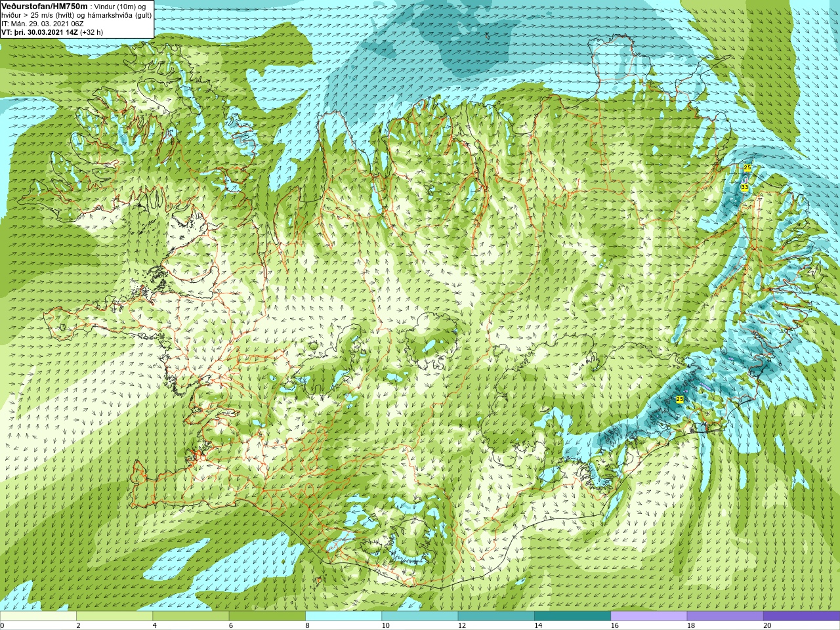Screen dimensions: 840x630
Task: Click the yellow 33 gust marker
Action: click(x=744, y=187)
